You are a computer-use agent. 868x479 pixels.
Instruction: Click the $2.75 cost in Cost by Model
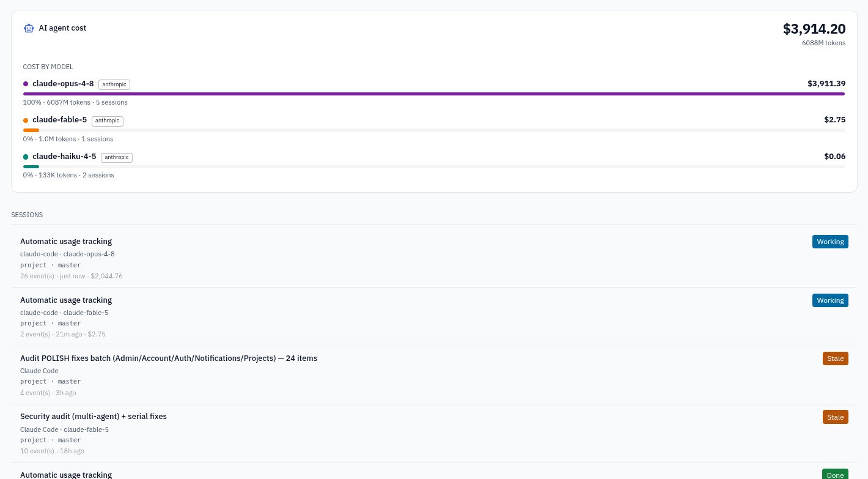coord(834,120)
